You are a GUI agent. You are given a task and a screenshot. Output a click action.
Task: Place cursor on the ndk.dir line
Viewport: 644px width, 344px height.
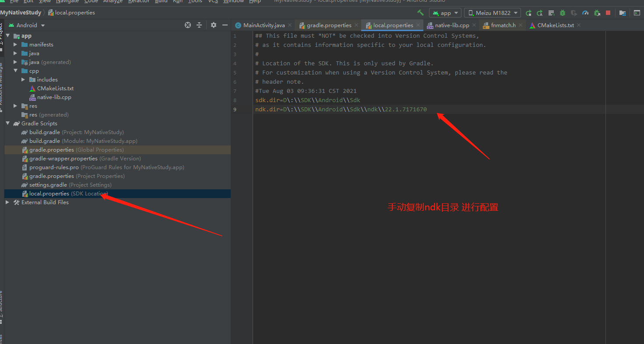pos(341,109)
